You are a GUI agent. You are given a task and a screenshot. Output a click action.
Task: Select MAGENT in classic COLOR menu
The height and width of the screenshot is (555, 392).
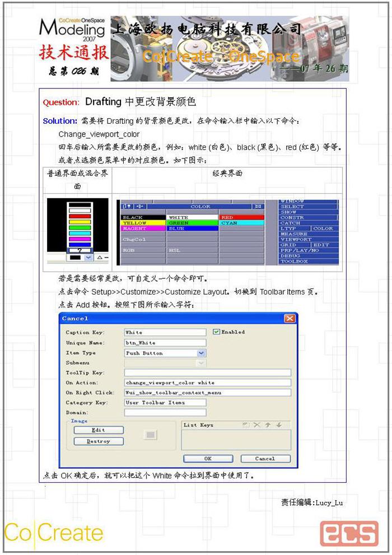[x=143, y=228]
